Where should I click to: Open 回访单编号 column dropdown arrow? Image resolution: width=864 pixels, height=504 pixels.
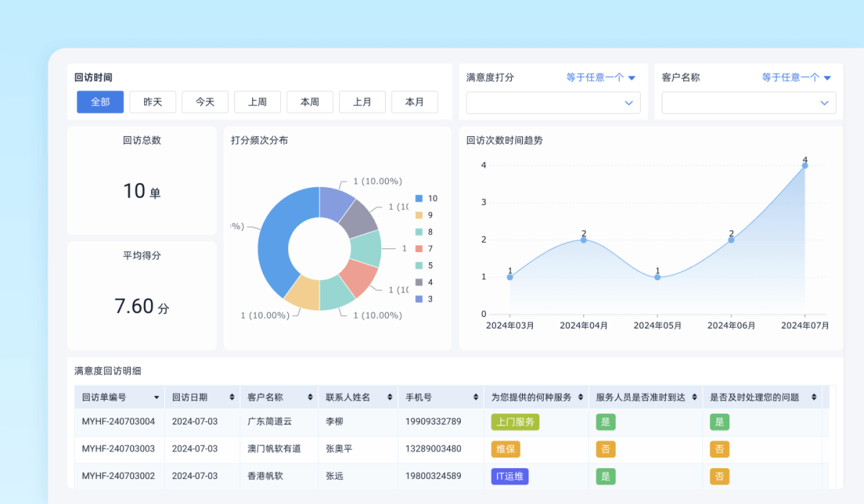156,397
